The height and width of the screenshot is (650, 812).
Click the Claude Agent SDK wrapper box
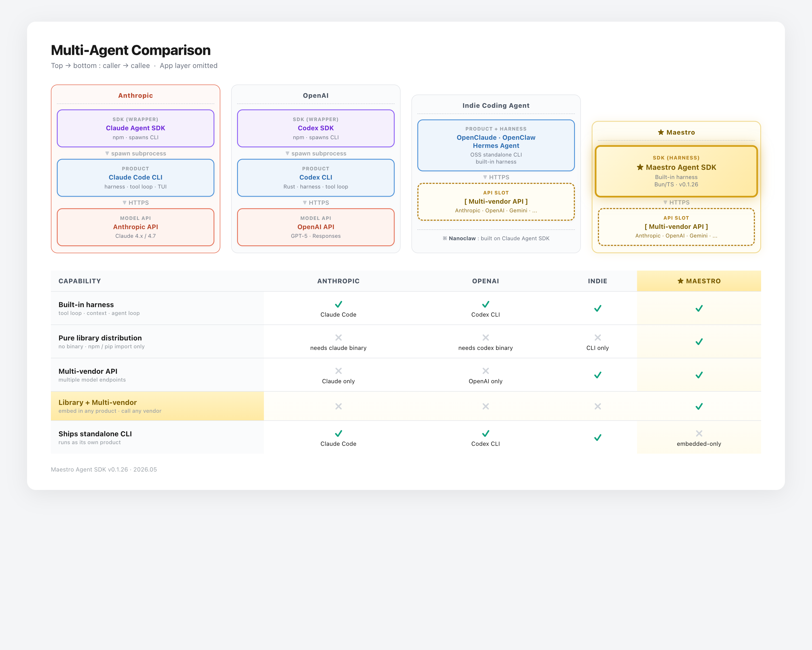136,128
